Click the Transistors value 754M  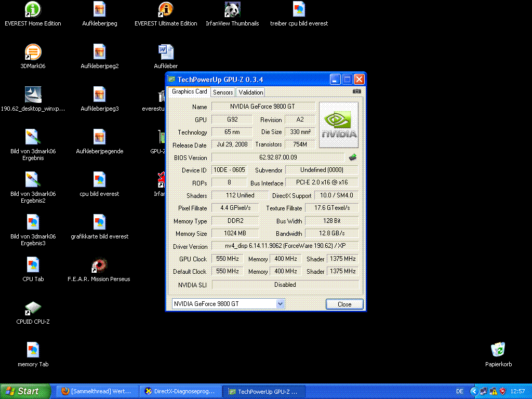coord(300,144)
